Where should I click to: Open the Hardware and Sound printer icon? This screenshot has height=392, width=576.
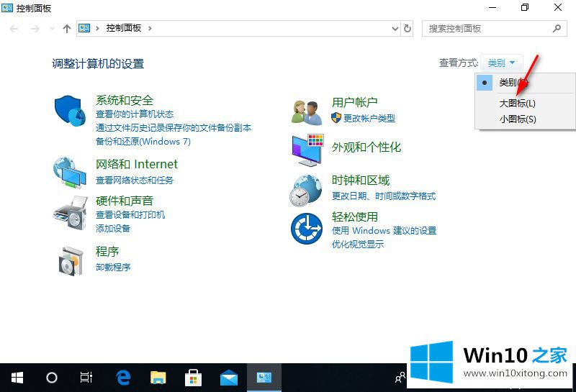tap(70, 212)
